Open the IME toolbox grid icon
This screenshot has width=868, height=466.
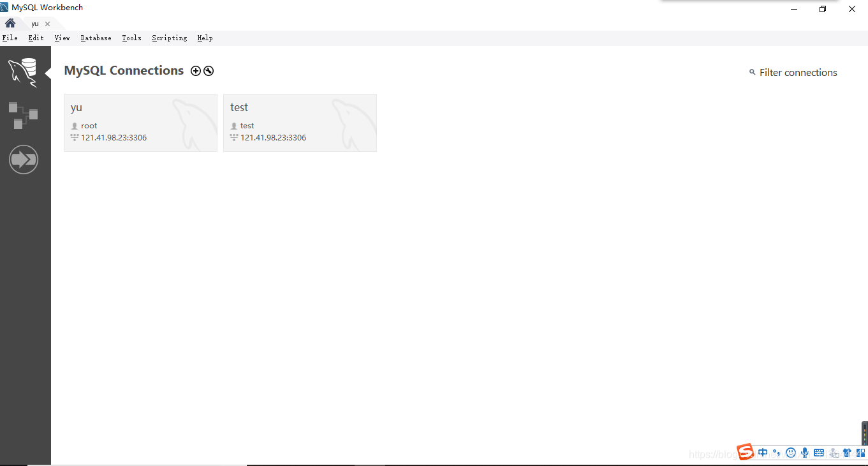[860, 453]
